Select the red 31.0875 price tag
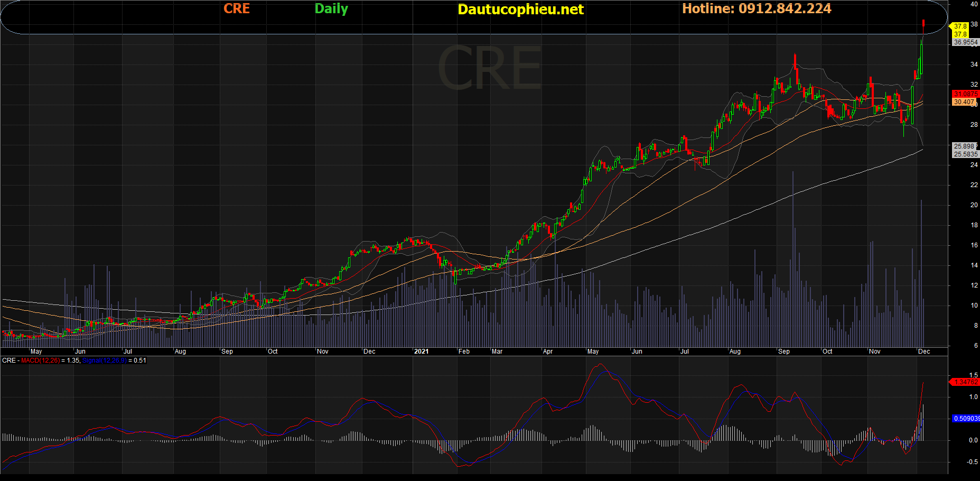Viewport: 980px width, 481px height. pyautogui.click(x=965, y=94)
